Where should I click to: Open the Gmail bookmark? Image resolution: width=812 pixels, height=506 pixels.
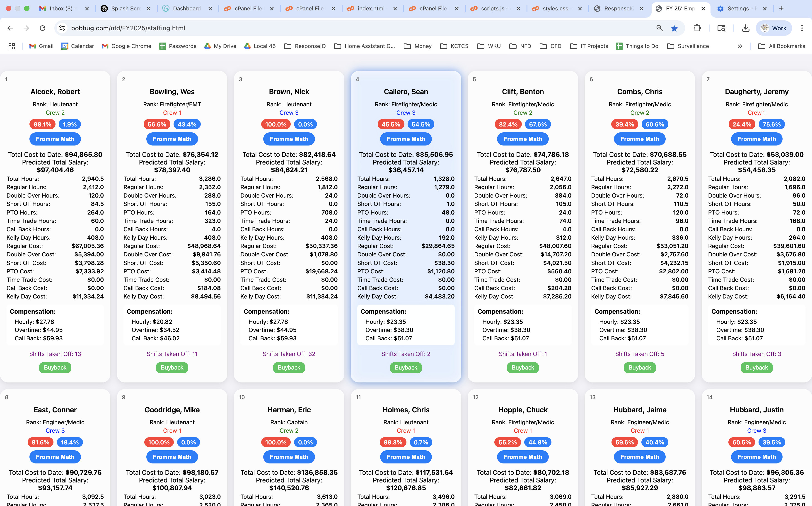pos(41,46)
